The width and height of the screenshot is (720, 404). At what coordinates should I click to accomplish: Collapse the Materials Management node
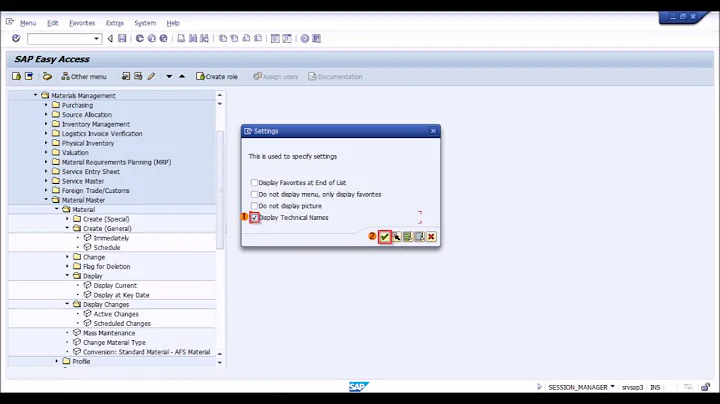pos(35,95)
